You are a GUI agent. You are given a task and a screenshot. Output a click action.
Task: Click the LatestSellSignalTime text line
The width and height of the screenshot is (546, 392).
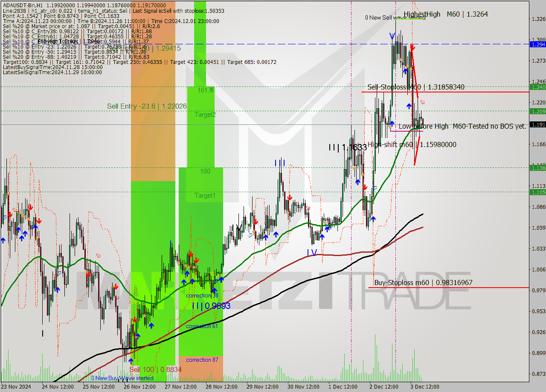[52, 72]
